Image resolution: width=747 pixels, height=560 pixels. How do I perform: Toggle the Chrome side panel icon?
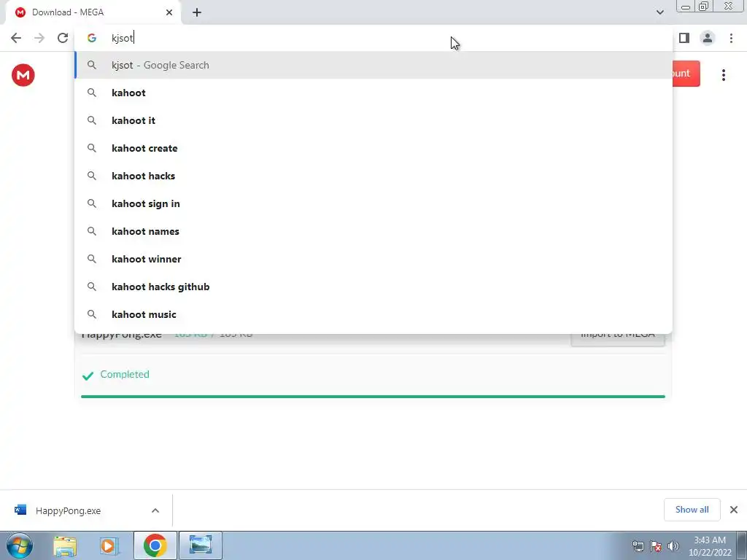coord(684,38)
